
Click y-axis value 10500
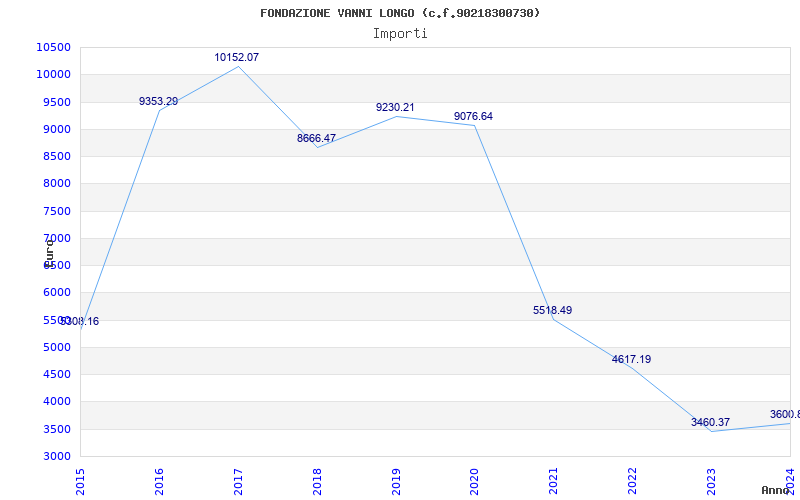[x=54, y=47]
